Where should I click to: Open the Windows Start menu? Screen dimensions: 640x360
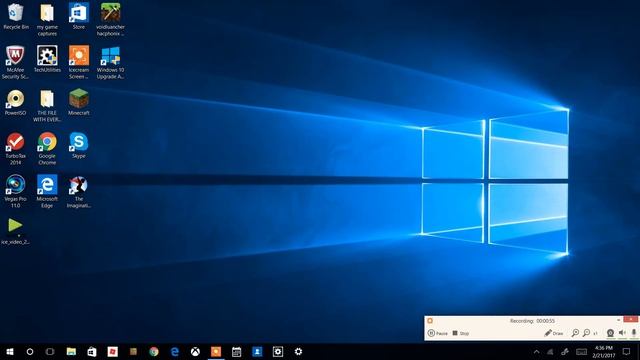[10, 351]
